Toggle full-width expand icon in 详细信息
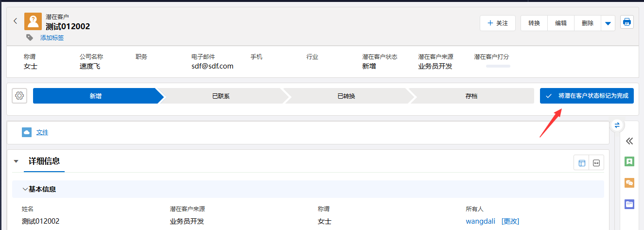Image resolution: width=644 pixels, height=230 pixels. coord(596,163)
